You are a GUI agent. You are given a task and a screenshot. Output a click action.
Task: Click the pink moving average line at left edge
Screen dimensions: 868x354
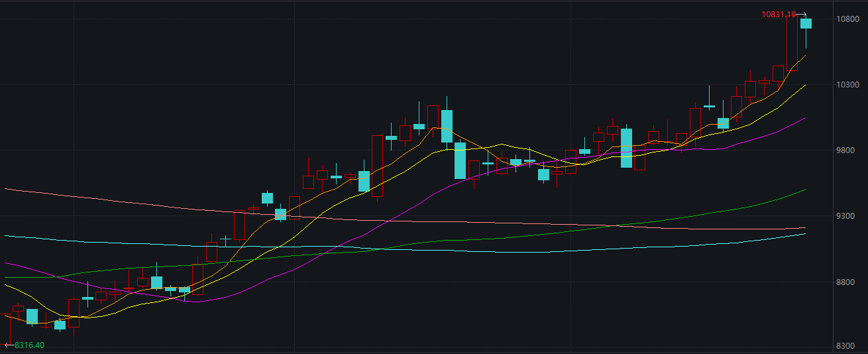tap(8, 190)
